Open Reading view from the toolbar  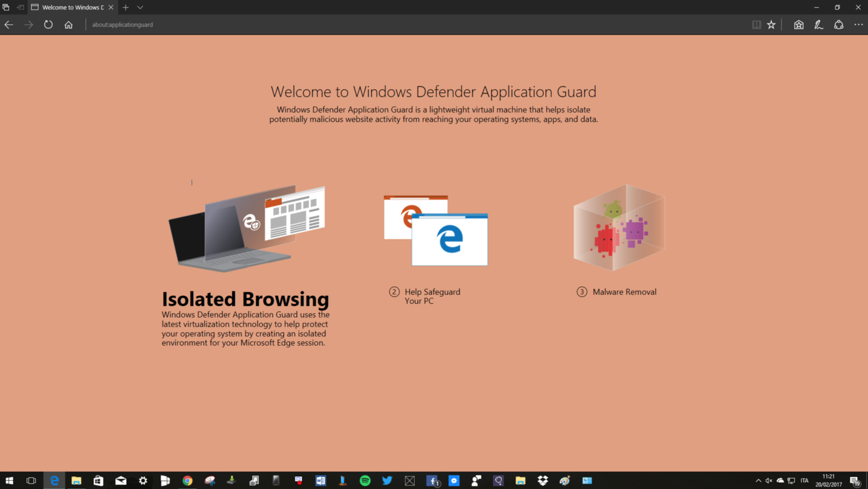tap(756, 25)
